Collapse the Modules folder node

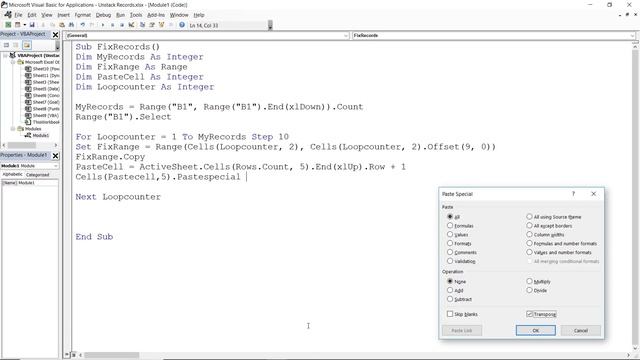click(x=13, y=129)
